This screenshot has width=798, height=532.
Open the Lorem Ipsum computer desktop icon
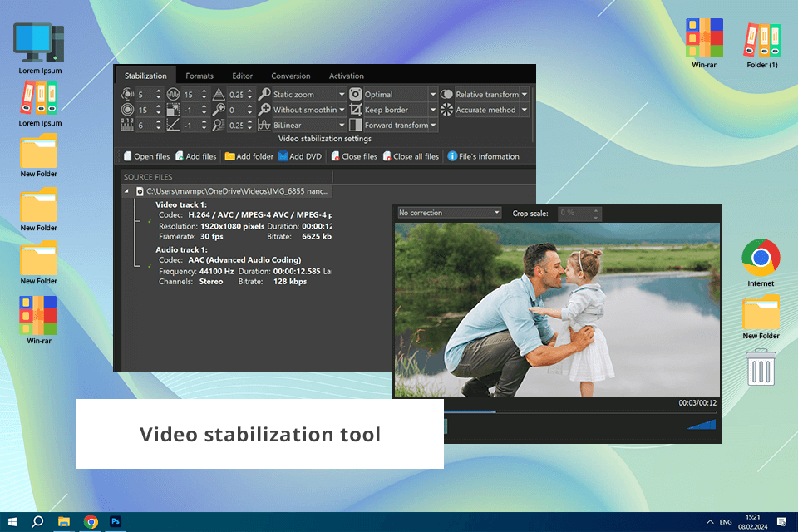pyautogui.click(x=40, y=48)
